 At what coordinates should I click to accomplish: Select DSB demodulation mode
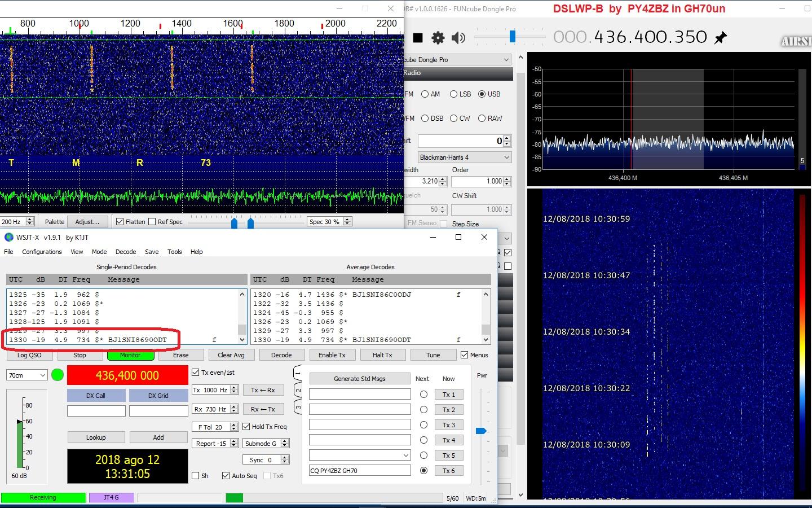point(425,119)
